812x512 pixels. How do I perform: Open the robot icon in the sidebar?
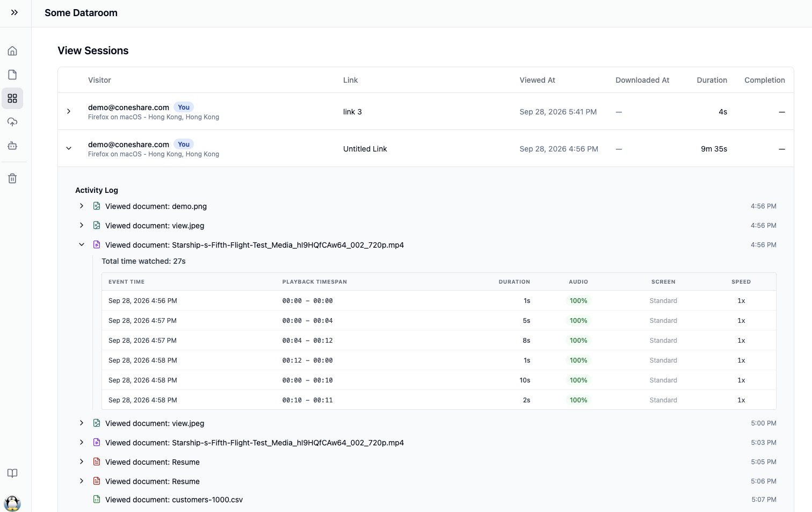click(x=12, y=146)
